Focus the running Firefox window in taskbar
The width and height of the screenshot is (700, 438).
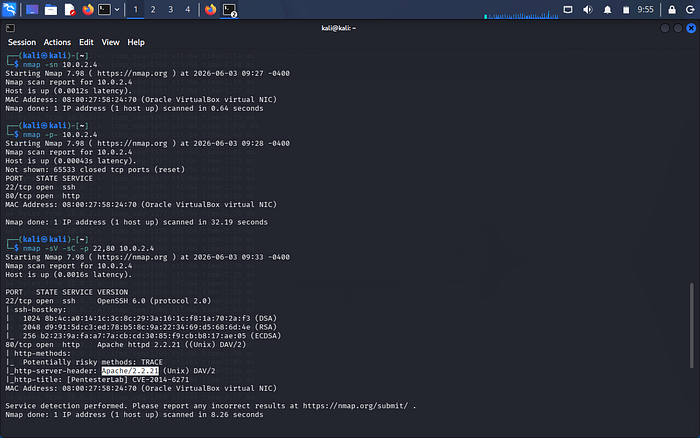tap(210, 9)
